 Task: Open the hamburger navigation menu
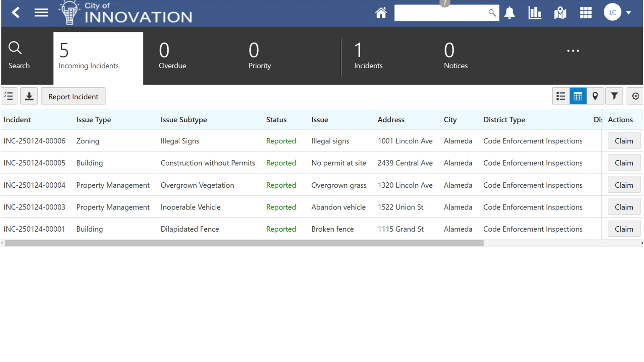coord(41,13)
